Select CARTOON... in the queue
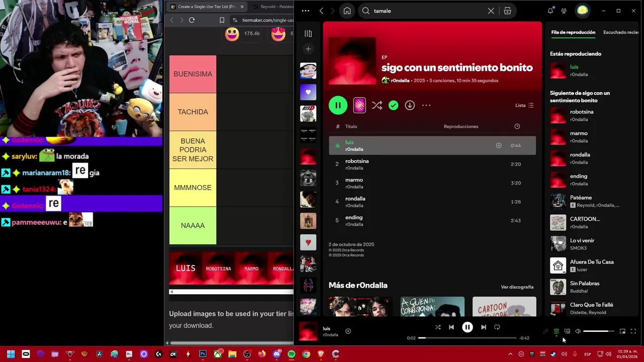The image size is (644, 362). [x=594, y=222]
